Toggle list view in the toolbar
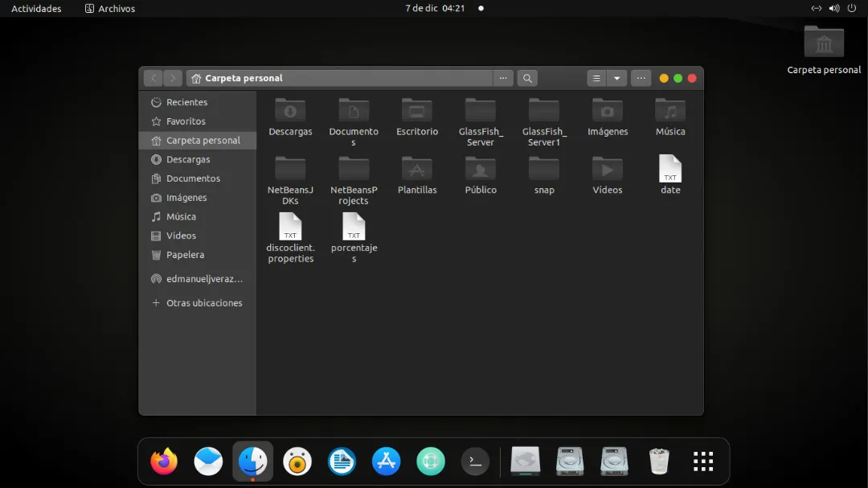868x488 pixels. [x=596, y=78]
